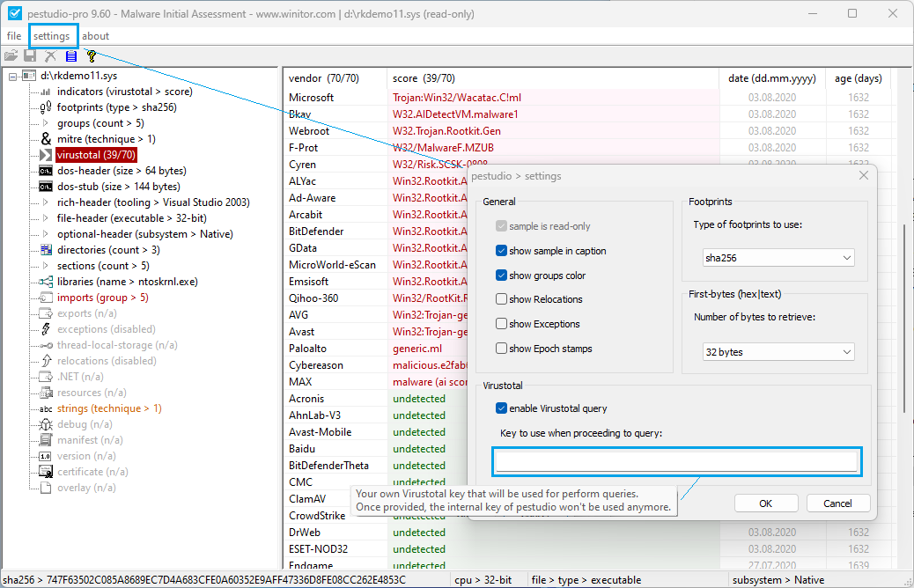Screen dimensions: 914x588
Task: Open help via the question mark toolbar icon
Action: 91,55
